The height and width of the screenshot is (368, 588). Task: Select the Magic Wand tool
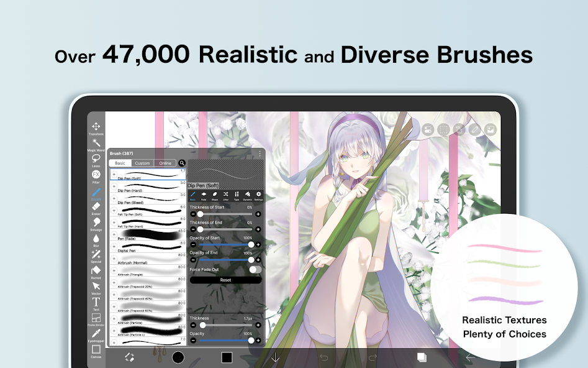[x=96, y=144]
